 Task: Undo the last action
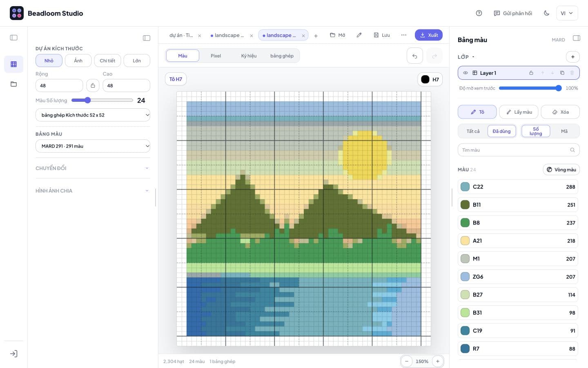[x=414, y=56]
